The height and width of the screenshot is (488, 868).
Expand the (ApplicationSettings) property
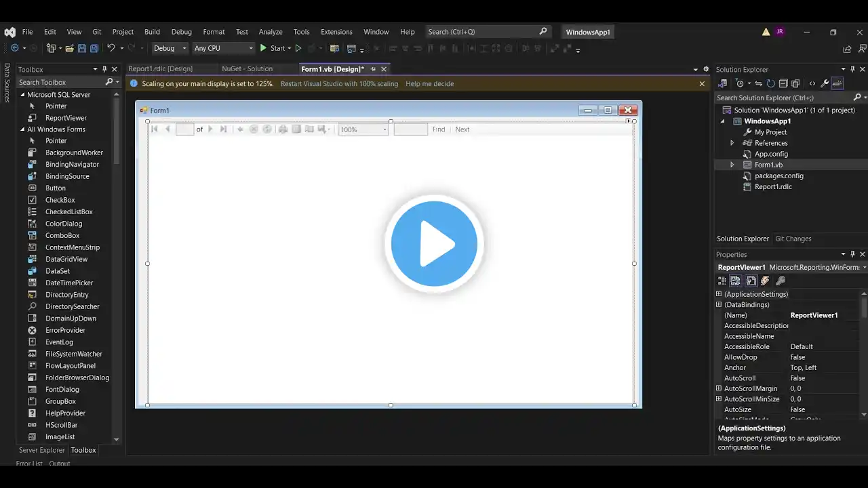(719, 294)
